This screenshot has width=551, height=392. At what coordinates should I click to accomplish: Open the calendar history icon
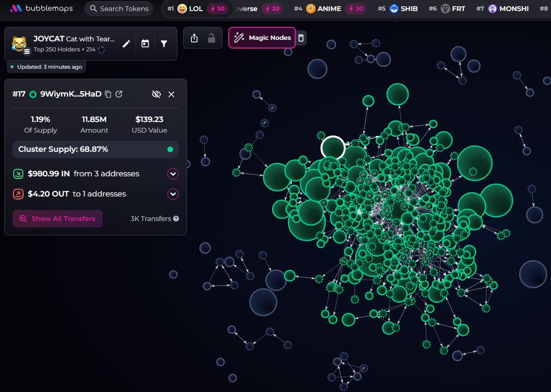(145, 44)
